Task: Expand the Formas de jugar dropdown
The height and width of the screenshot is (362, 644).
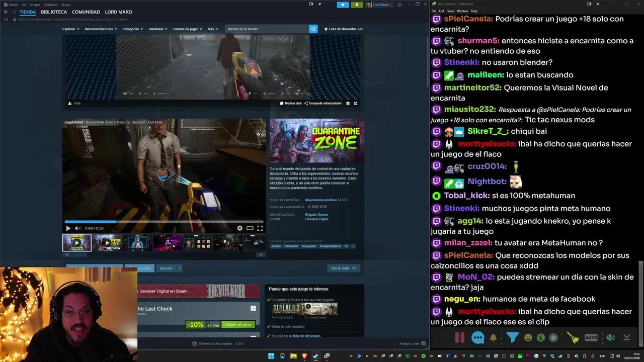Action: tap(188, 29)
